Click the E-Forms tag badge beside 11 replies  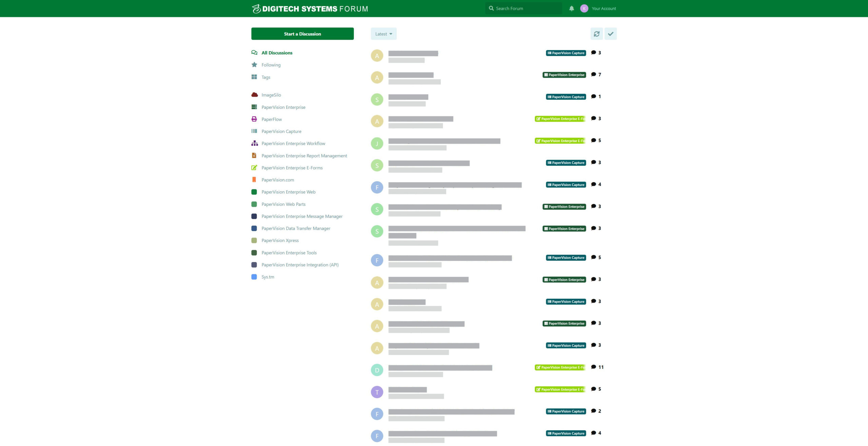click(560, 367)
